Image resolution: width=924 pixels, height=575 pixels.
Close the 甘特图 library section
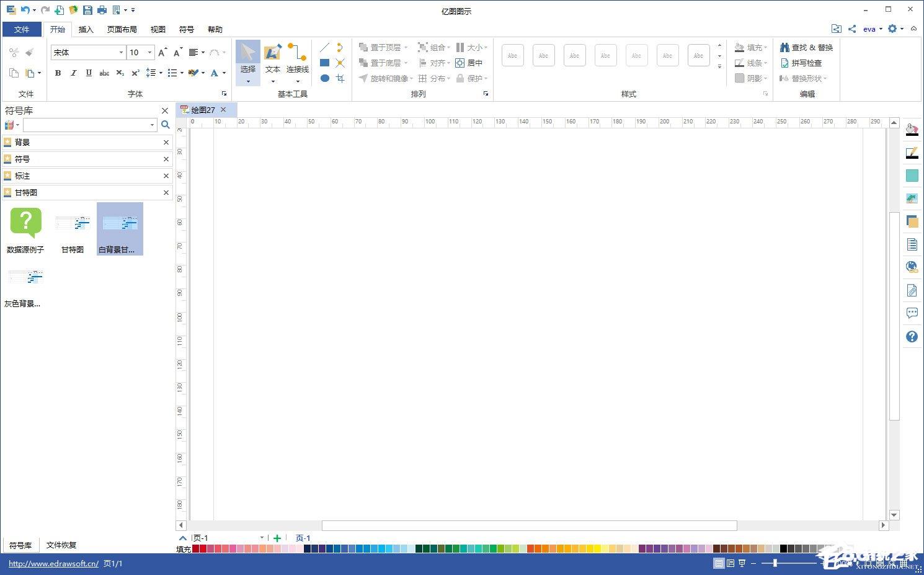166,193
